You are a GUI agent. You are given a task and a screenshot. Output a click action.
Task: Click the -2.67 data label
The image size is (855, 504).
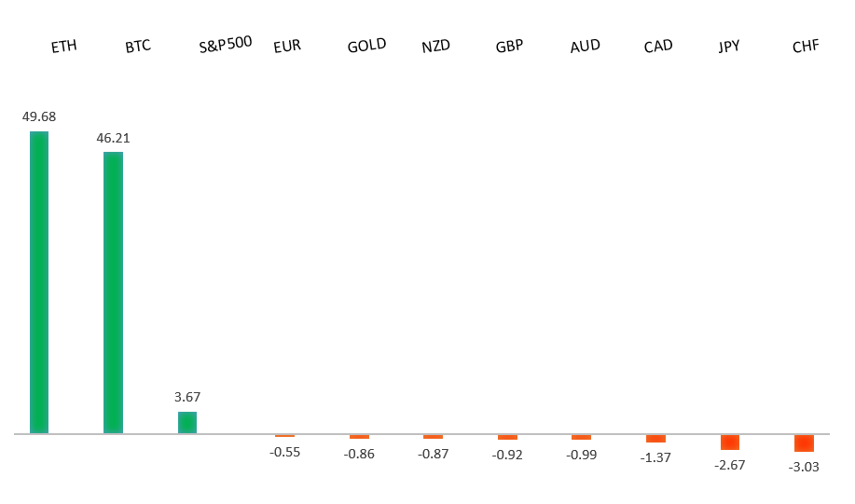(730, 464)
